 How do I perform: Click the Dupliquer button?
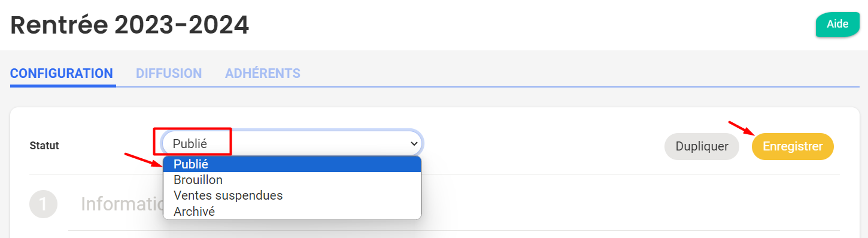pyautogui.click(x=702, y=146)
